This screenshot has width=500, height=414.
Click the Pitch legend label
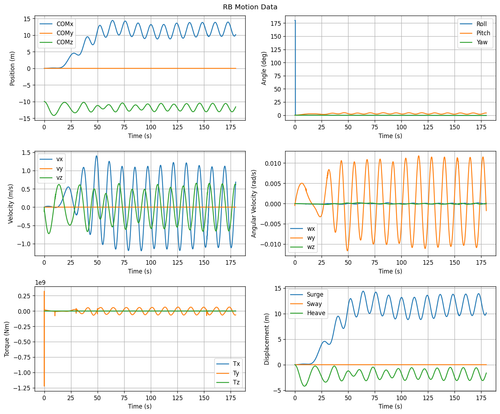pyautogui.click(x=483, y=33)
